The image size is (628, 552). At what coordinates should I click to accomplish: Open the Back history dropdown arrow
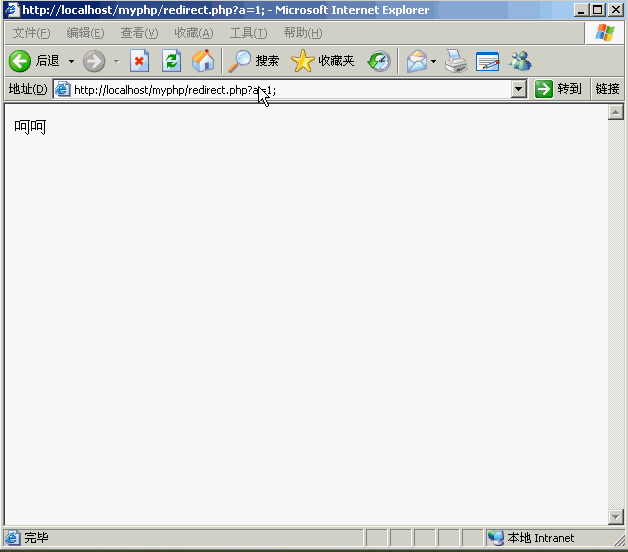71,61
